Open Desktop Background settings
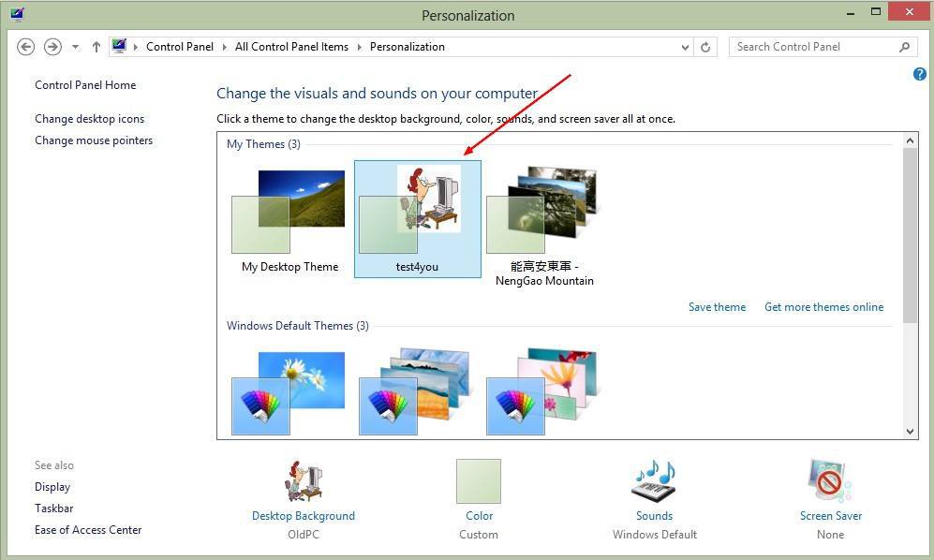Viewport: 934px width, 560px height. coord(303,481)
